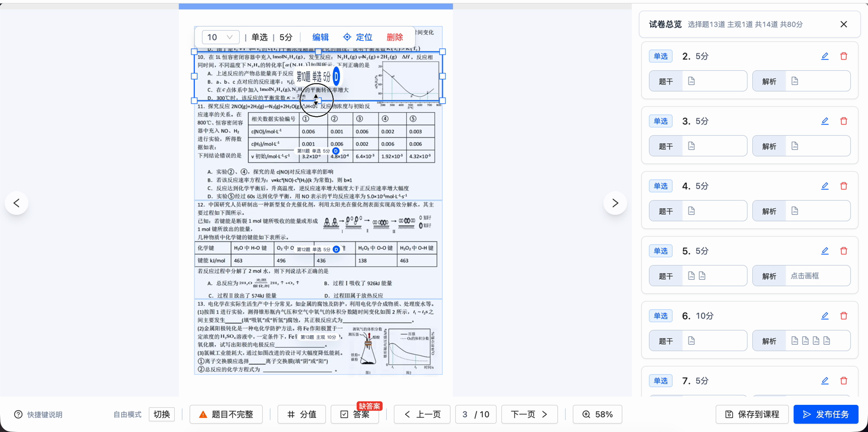868x432 pixels.
Task: Click the second stem document icon of question 5
Action: click(x=702, y=276)
